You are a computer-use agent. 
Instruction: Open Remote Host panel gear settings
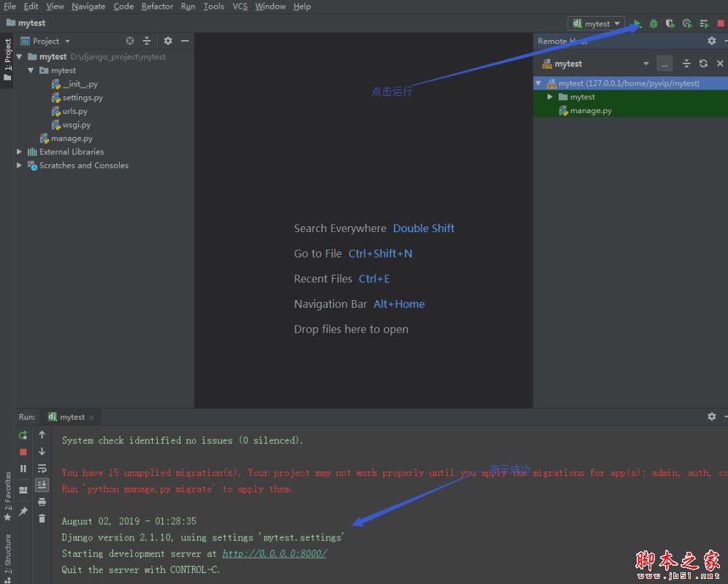pos(712,41)
